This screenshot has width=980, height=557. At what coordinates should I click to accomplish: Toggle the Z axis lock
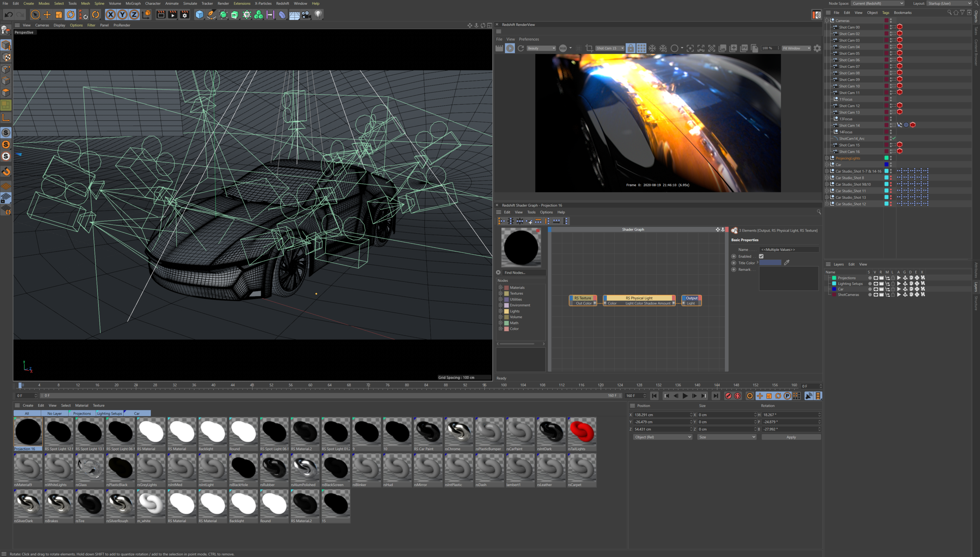[134, 15]
